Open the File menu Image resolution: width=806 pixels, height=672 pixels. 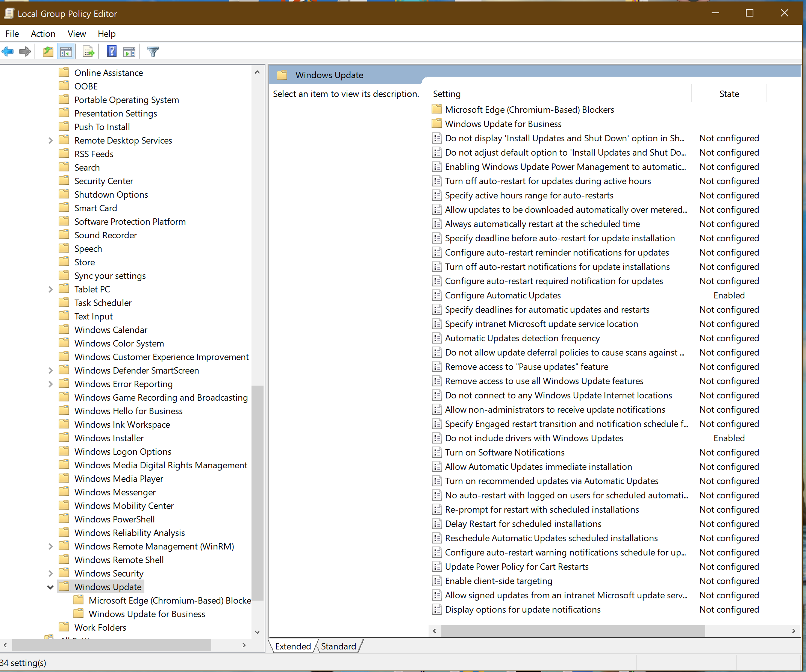(12, 34)
